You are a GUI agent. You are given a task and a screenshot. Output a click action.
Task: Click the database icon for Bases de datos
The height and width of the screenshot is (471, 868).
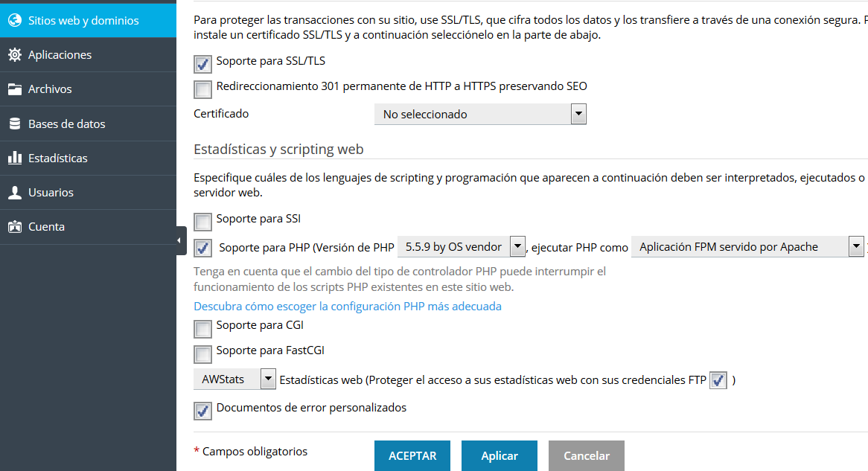pos(14,124)
